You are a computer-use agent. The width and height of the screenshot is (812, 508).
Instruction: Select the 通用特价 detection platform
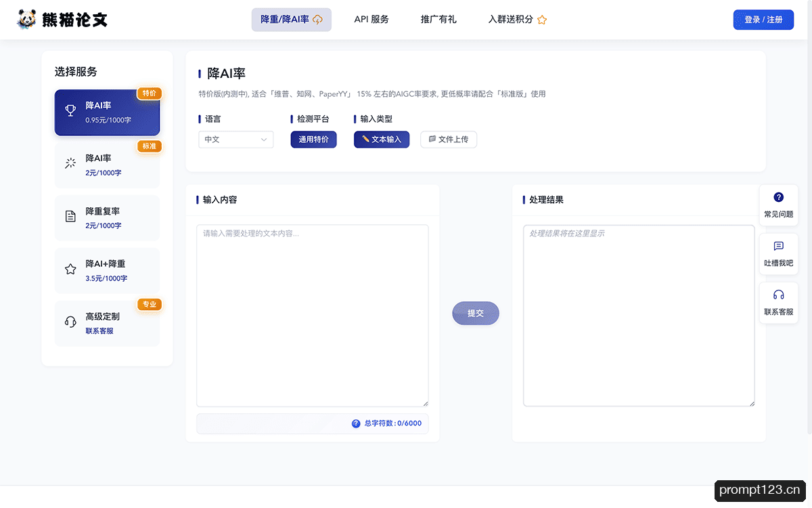point(313,140)
